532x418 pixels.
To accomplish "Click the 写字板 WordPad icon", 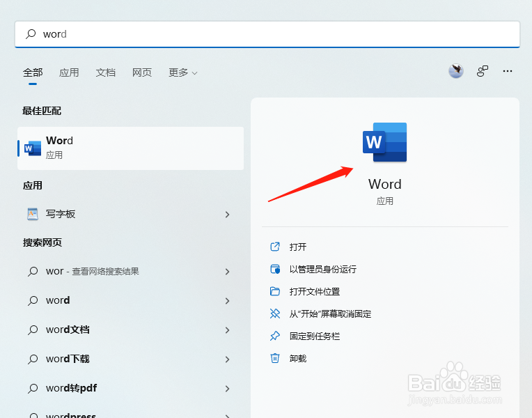I will coord(33,214).
